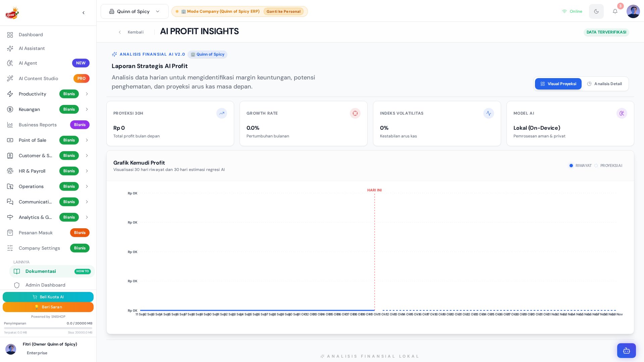Expand the Keuangan menu chevron

point(87,109)
